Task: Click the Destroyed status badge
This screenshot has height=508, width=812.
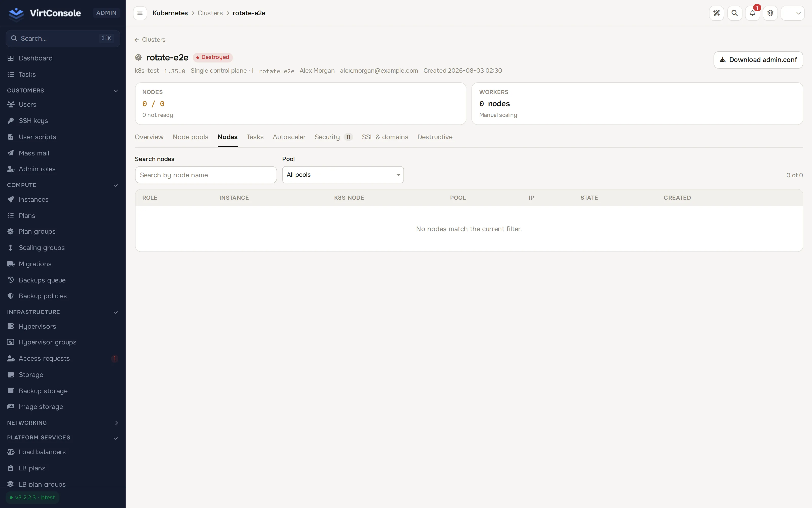Action: pyautogui.click(x=213, y=57)
